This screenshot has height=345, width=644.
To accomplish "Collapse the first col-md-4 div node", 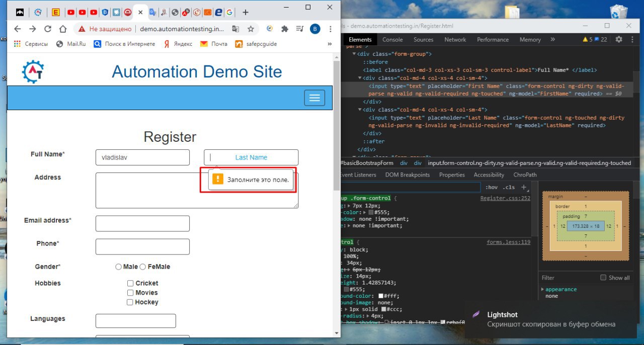I will [x=360, y=78].
